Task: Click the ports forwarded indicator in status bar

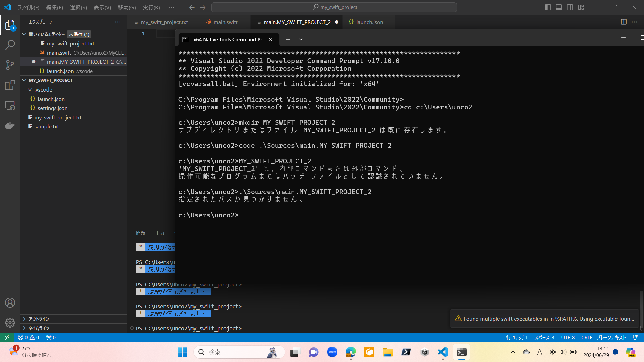Action: [x=51, y=337]
